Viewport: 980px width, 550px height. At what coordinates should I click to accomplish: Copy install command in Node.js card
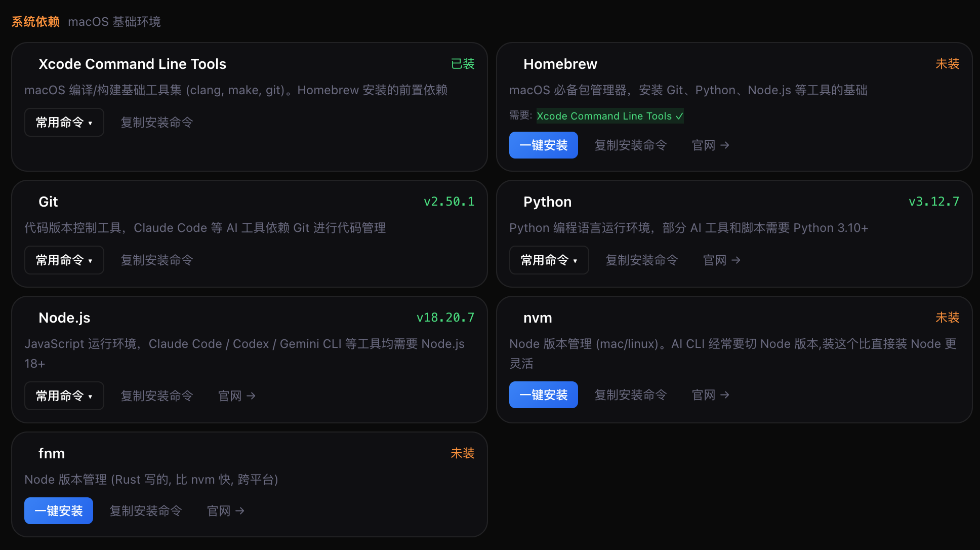coord(157,396)
